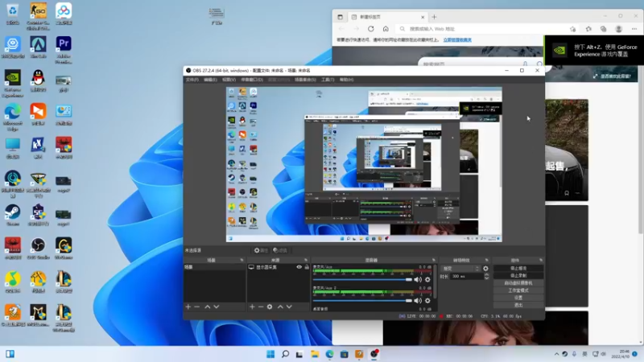
Task: Click transition duration 300 ms field
Action: point(466,277)
